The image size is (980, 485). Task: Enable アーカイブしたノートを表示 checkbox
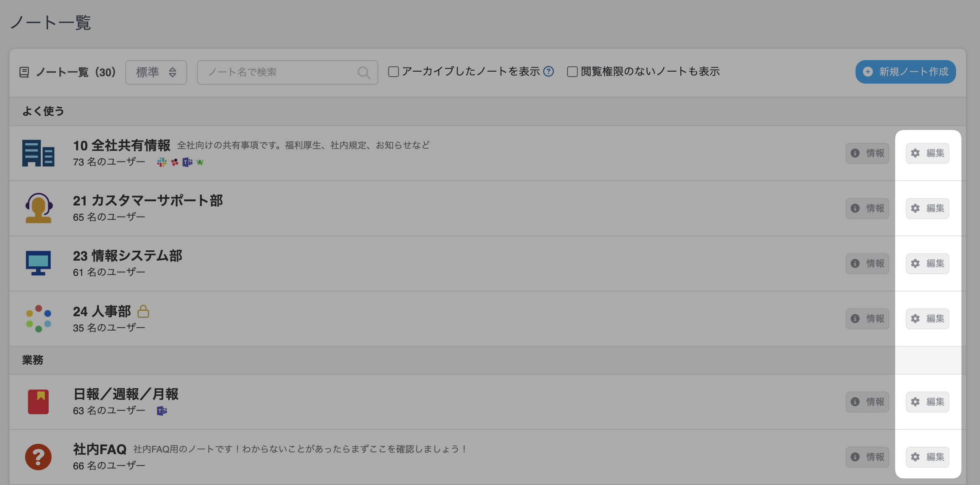pyautogui.click(x=393, y=71)
